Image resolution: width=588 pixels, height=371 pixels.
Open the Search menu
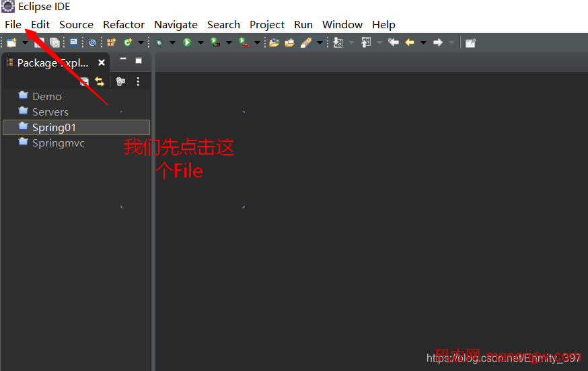(x=223, y=25)
